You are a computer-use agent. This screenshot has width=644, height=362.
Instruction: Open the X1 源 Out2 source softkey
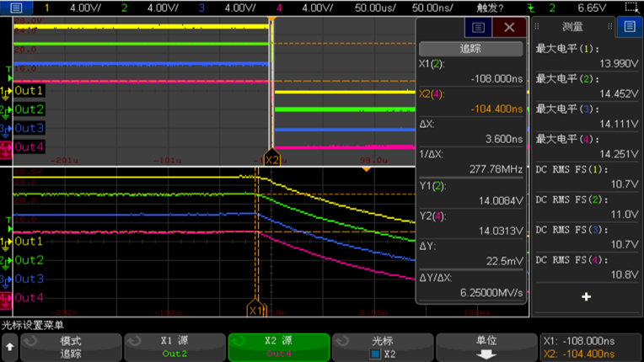[174, 347]
